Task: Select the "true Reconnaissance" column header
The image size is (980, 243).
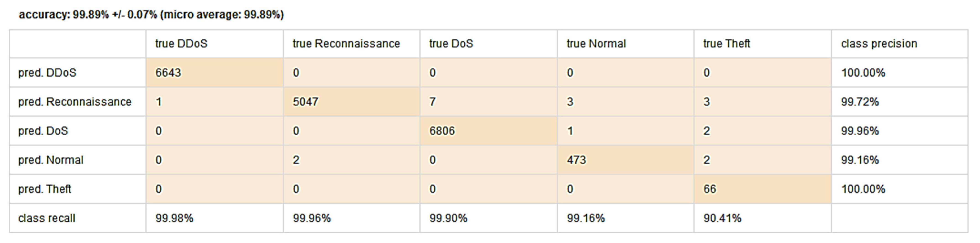Action: tap(346, 44)
